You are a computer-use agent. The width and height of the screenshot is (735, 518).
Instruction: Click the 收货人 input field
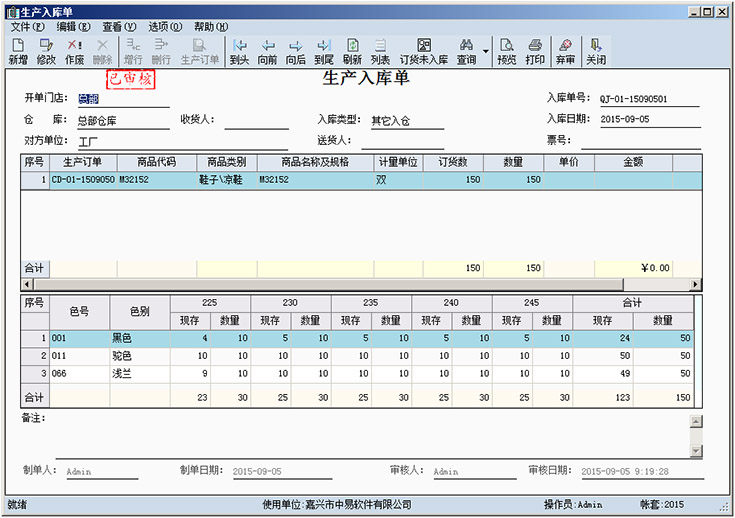[x=256, y=121]
